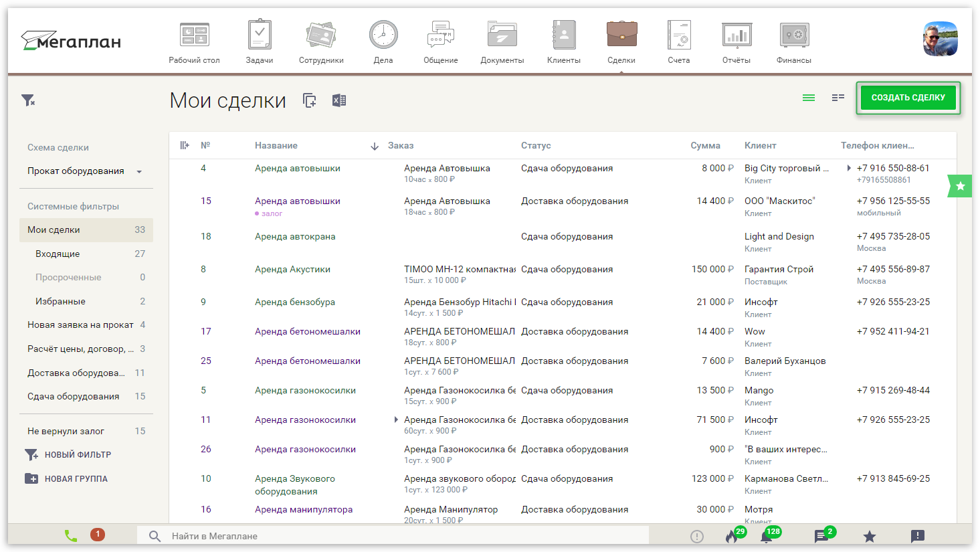Export deals to Excel
This screenshot has height=552, width=980.
(339, 100)
